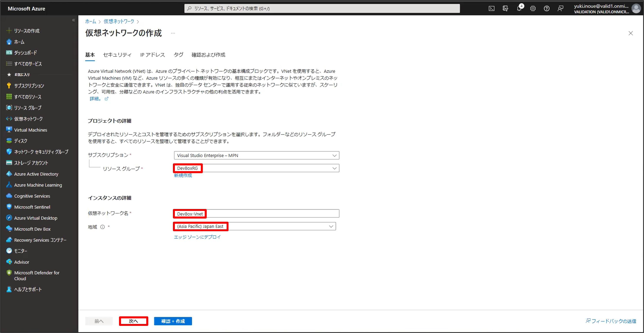Viewport: 644px width, 333px height.
Task: Open directory and subscription filter icon
Action: coord(505,8)
